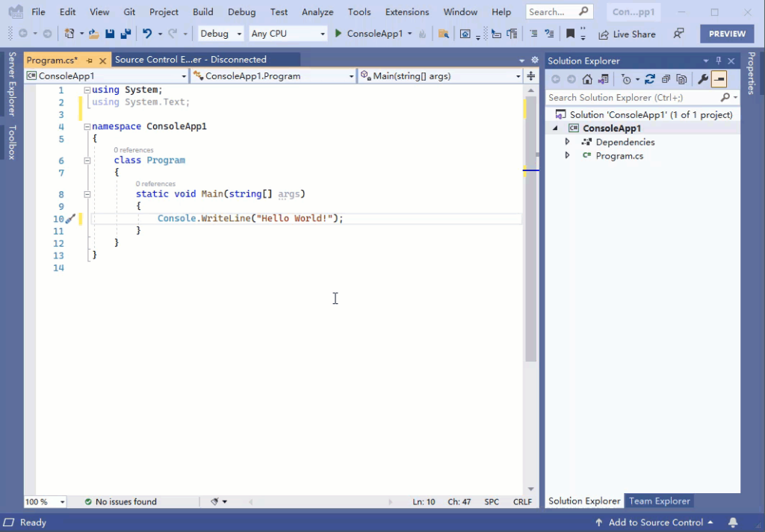Open Properties via the wrench icon

[x=703, y=78]
